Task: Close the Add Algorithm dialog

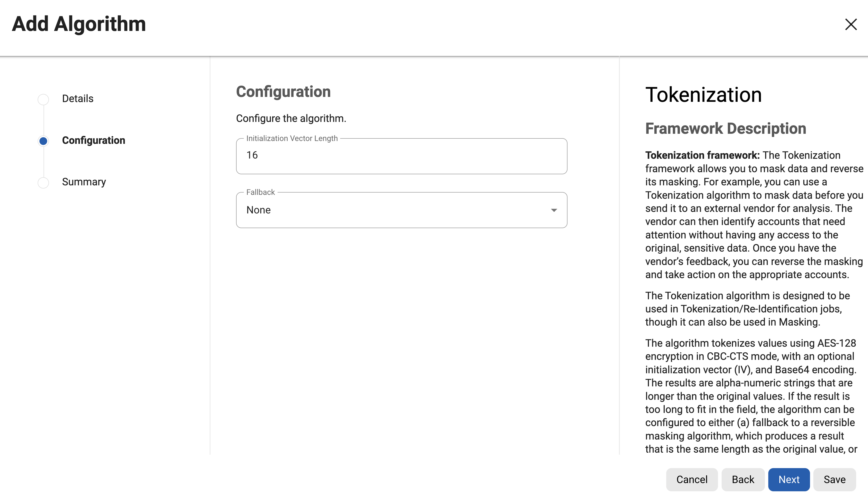Action: coord(851,24)
